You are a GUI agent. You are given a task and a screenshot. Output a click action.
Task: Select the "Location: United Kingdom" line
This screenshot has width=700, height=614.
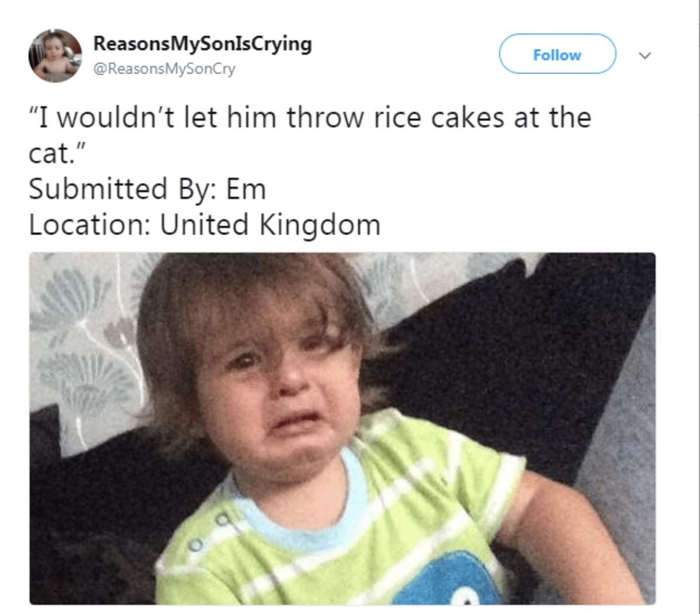pos(204,224)
